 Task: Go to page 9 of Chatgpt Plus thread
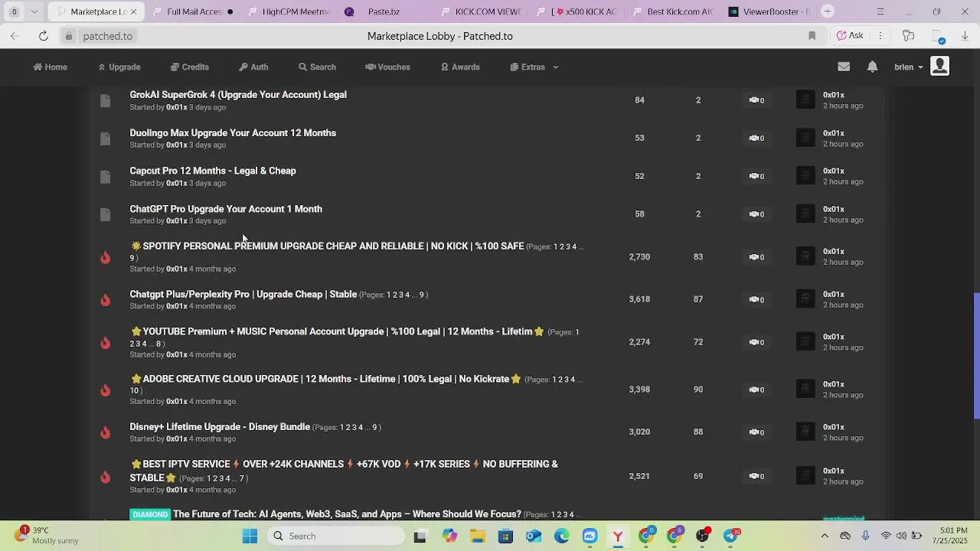coord(421,295)
